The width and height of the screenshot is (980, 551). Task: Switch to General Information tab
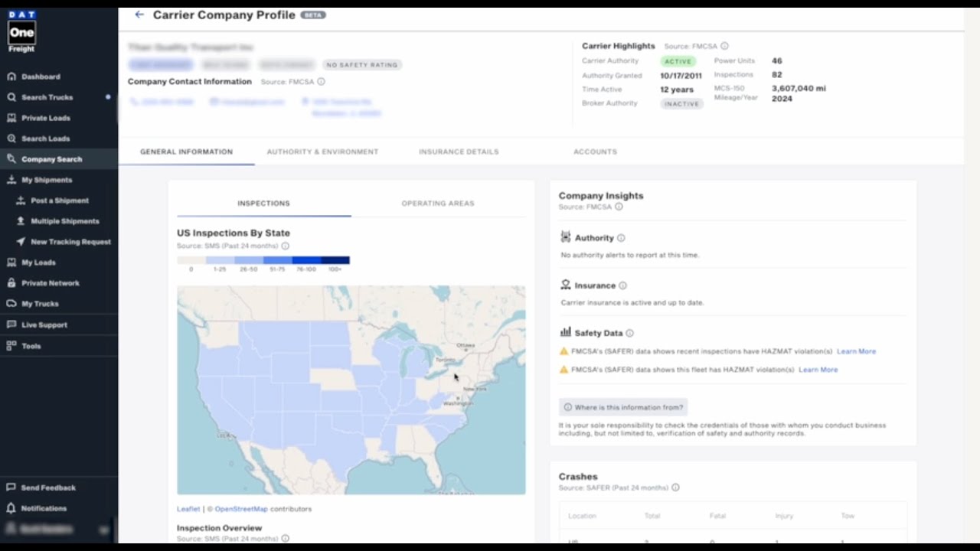(x=186, y=152)
